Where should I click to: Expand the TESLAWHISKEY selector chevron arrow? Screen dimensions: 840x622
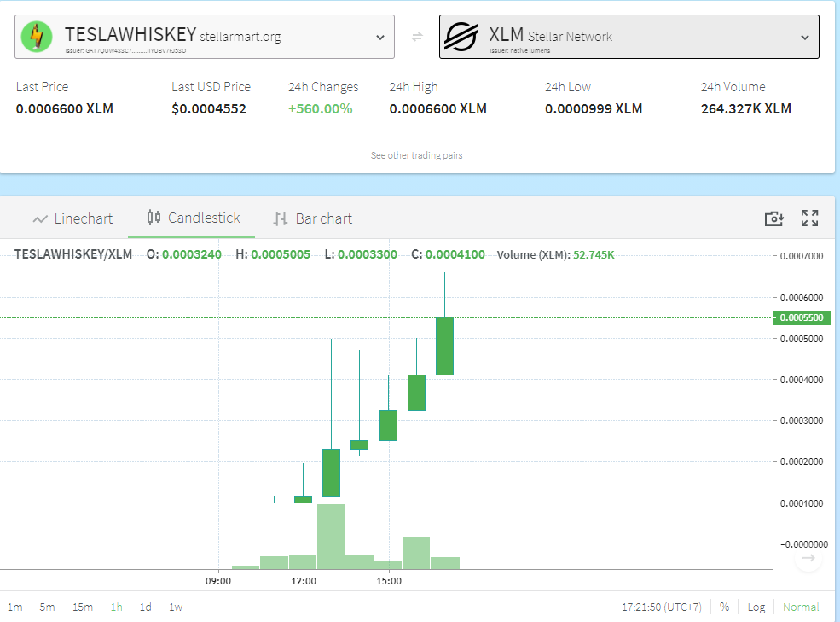[379, 37]
